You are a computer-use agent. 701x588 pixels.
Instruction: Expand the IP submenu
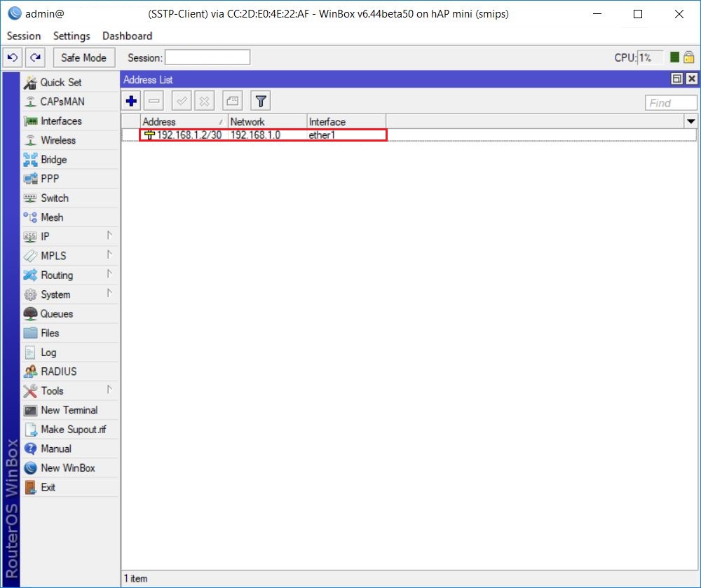click(70, 236)
